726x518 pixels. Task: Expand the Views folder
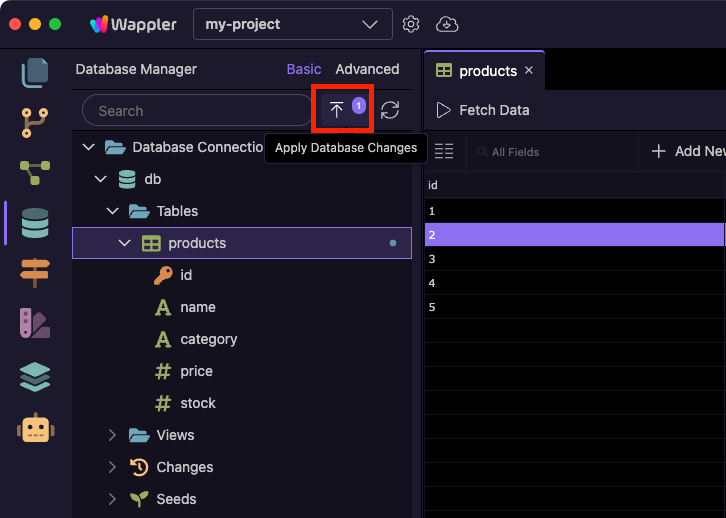(113, 435)
